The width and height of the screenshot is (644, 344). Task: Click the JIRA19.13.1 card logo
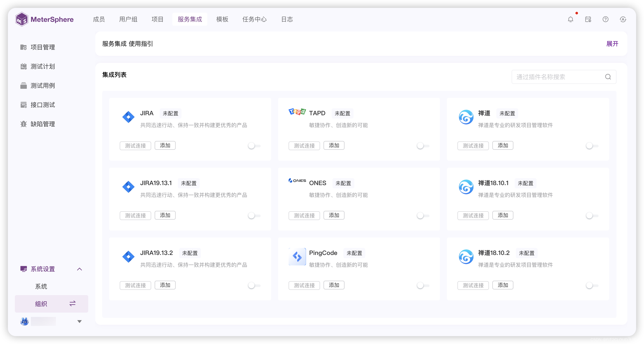[x=128, y=187]
